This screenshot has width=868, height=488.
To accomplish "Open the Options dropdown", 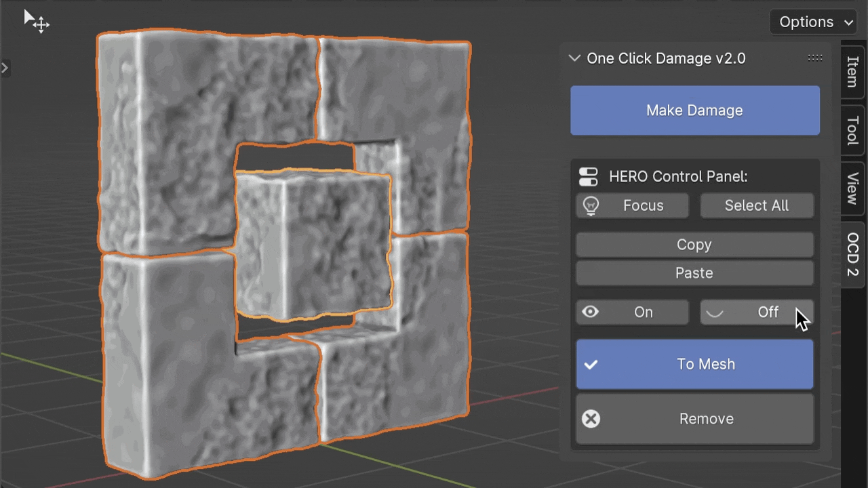I will pos(814,22).
